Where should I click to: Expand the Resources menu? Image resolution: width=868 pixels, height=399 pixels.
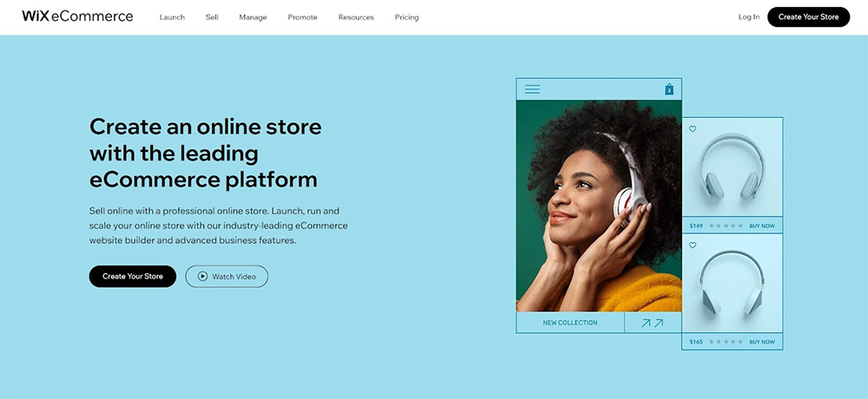point(356,17)
